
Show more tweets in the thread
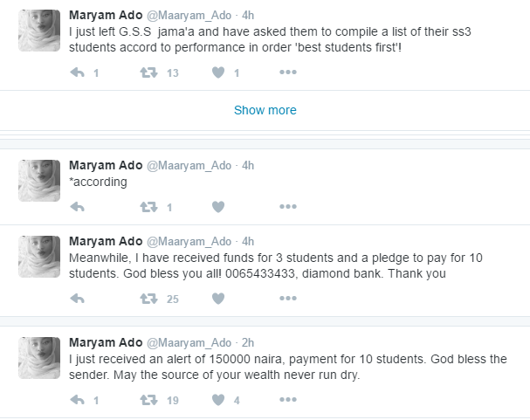click(x=265, y=110)
